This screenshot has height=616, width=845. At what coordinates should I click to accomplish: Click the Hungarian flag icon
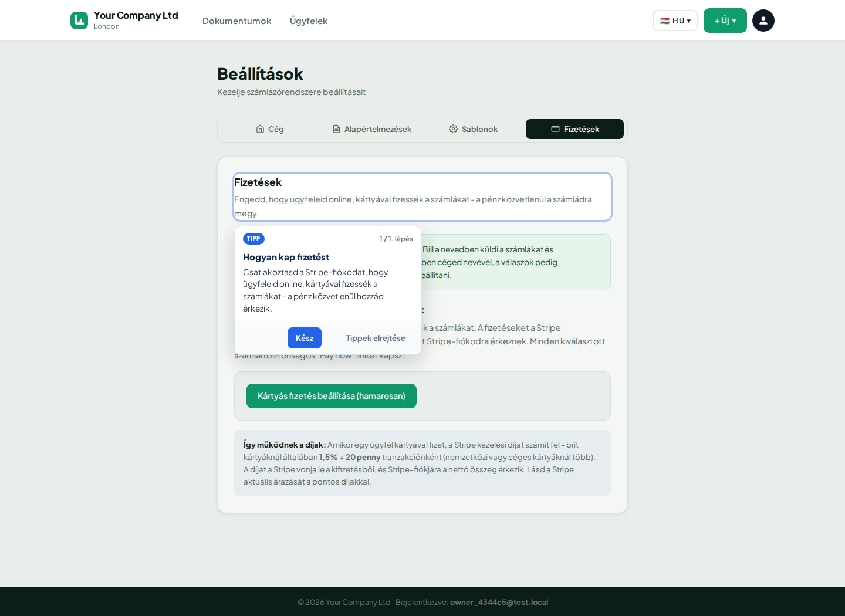[665, 21]
